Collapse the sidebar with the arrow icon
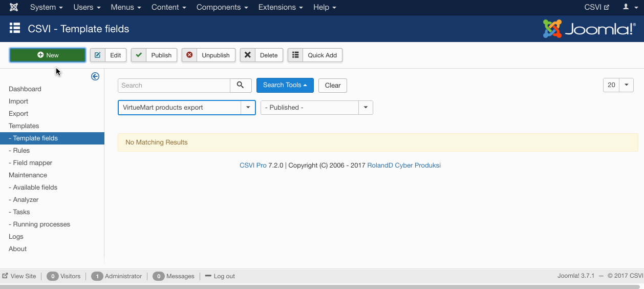 point(95,76)
